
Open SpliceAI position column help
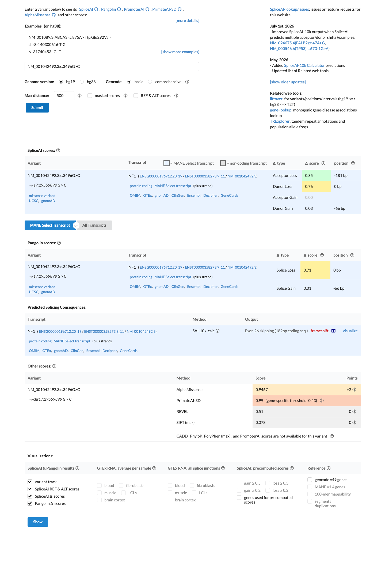(x=353, y=163)
